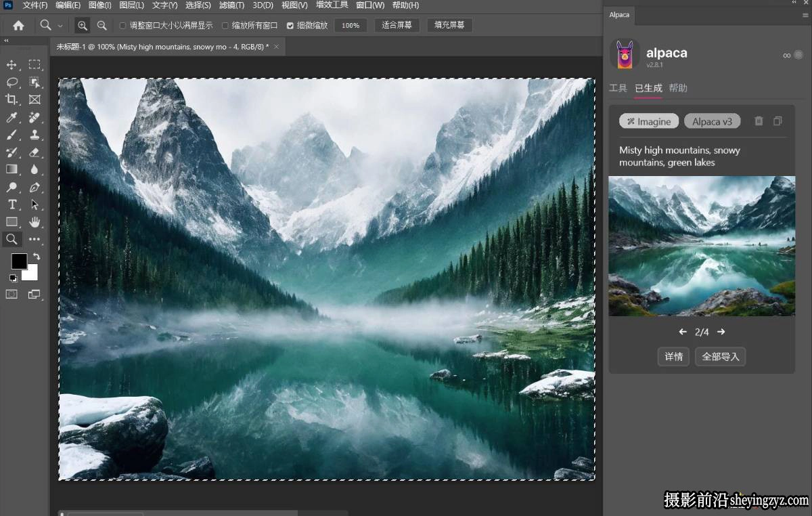
Task: Swap foreground and background colors
Action: (36, 257)
